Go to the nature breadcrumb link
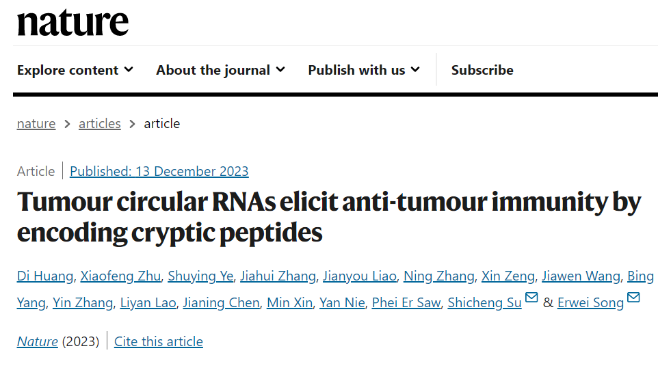 36,124
